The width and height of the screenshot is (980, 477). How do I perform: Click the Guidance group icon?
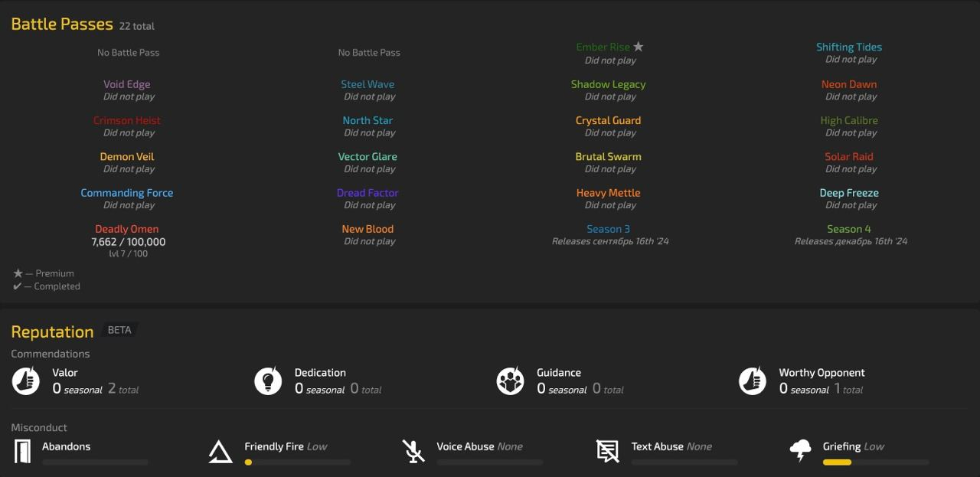point(510,381)
